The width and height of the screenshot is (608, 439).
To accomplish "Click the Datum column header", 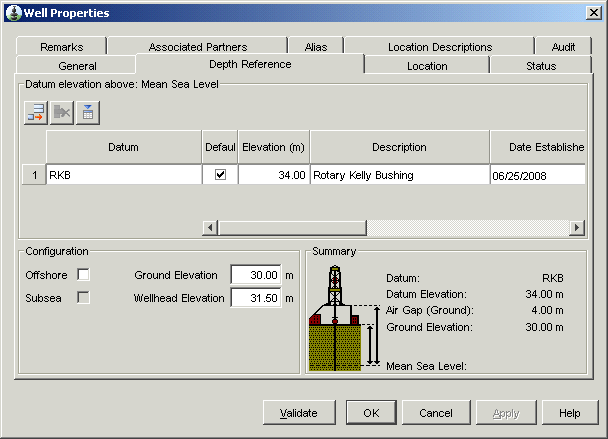I will pyautogui.click(x=124, y=147).
